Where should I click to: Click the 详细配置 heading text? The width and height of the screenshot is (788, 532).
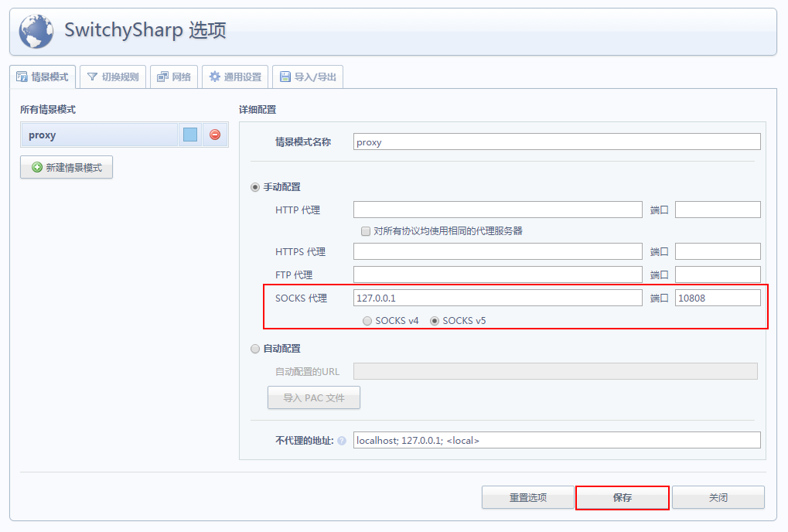coord(258,110)
